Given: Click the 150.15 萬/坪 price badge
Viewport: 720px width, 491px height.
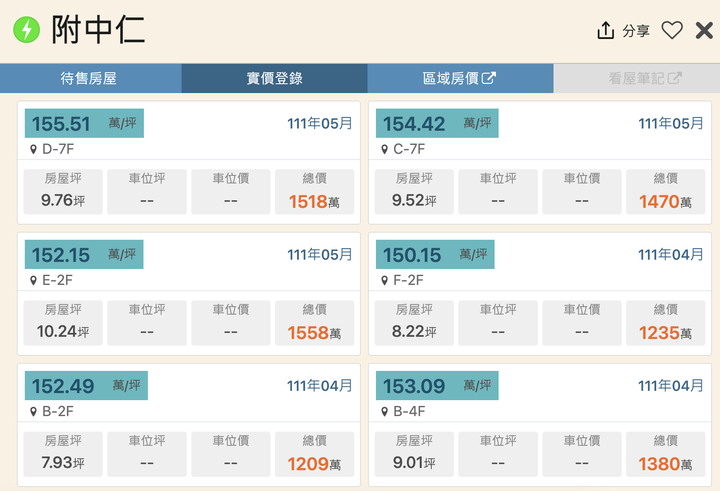Looking at the screenshot, I should point(435,254).
